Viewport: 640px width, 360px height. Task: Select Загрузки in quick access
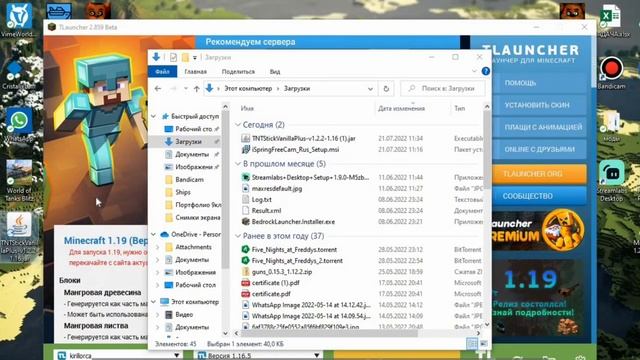click(188, 142)
